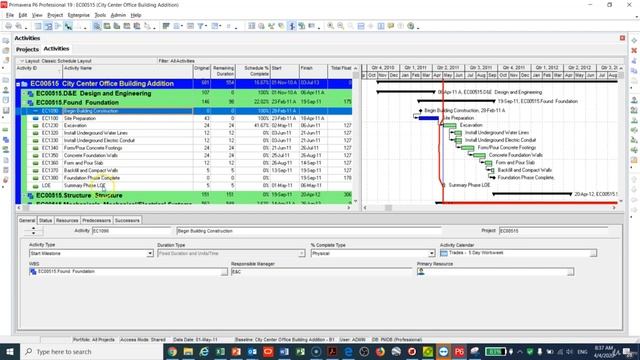The height and width of the screenshot is (360, 640).
Task: Switch to the Status details tab
Action: 45,220
